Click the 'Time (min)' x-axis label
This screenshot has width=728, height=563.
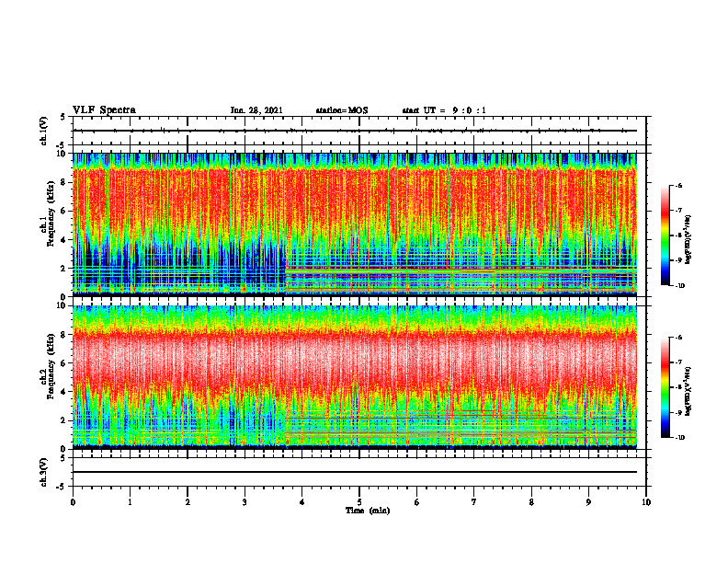pyautogui.click(x=368, y=511)
